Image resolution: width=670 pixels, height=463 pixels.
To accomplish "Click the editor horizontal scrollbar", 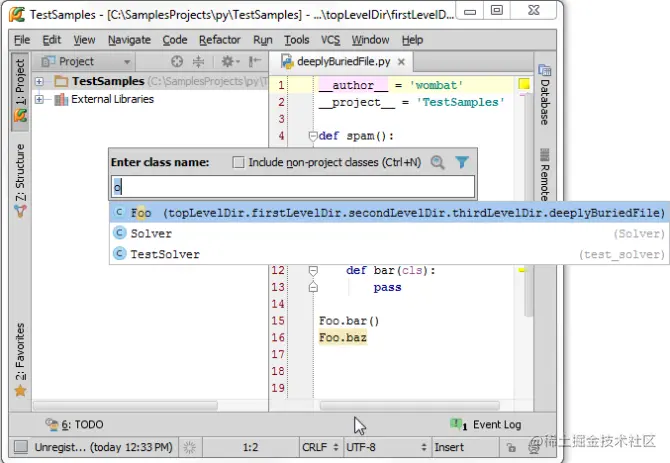I will tap(409, 405).
